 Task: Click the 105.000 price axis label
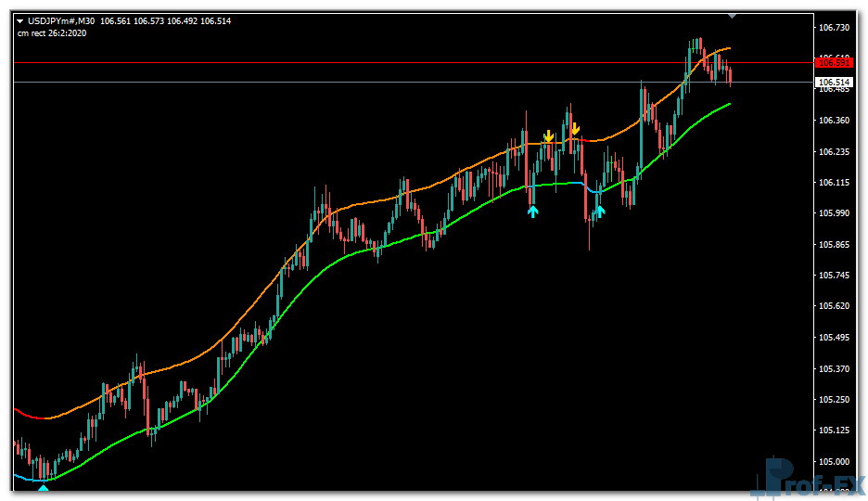[835, 462]
